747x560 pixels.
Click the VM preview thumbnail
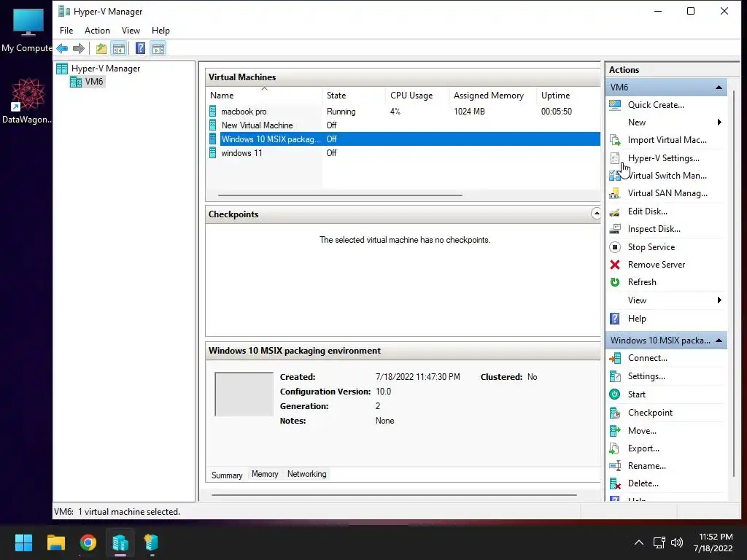coord(244,394)
